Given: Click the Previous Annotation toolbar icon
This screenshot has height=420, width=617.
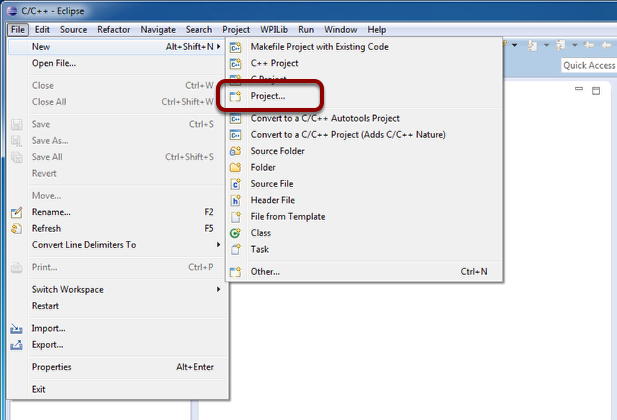Looking at the screenshot, I should tap(561, 46).
